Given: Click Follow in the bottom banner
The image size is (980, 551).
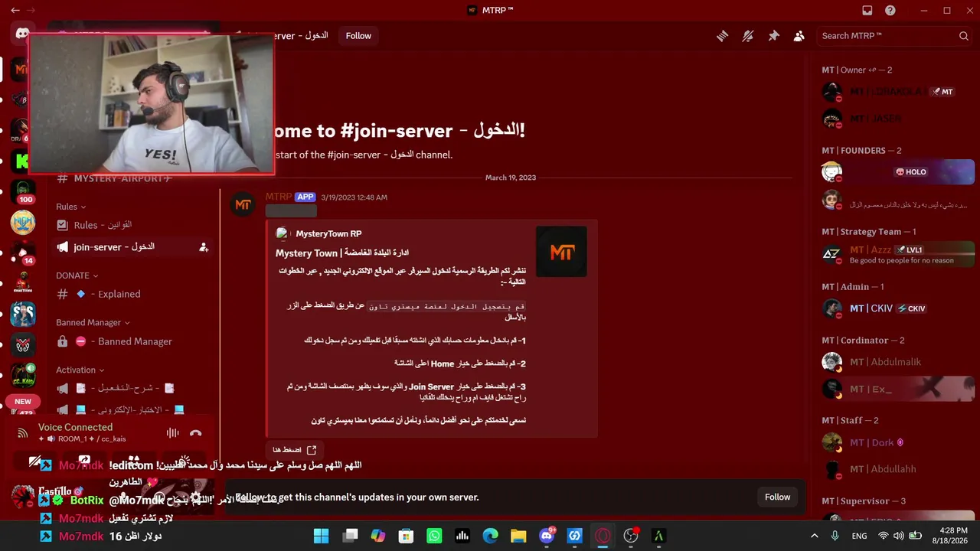Looking at the screenshot, I should 777,497.
